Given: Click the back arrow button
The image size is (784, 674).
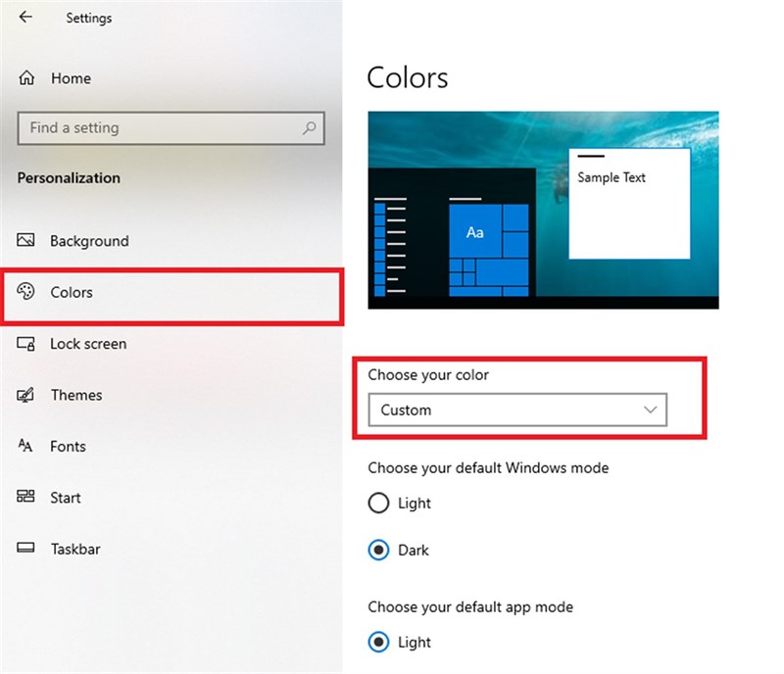Looking at the screenshot, I should click(24, 17).
